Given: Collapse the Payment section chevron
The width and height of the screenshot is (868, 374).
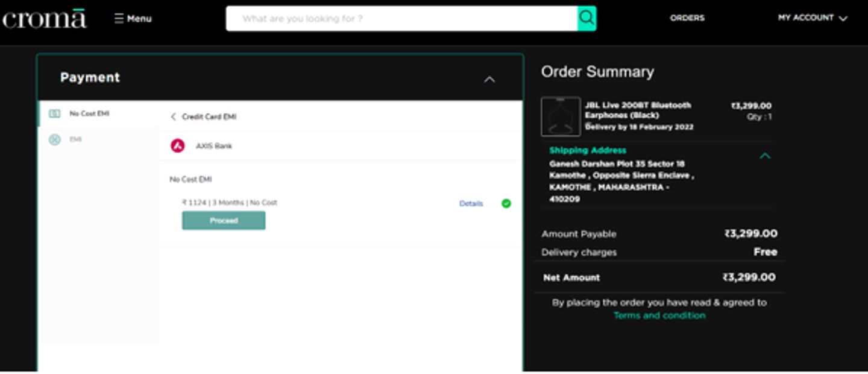Looking at the screenshot, I should click(489, 79).
